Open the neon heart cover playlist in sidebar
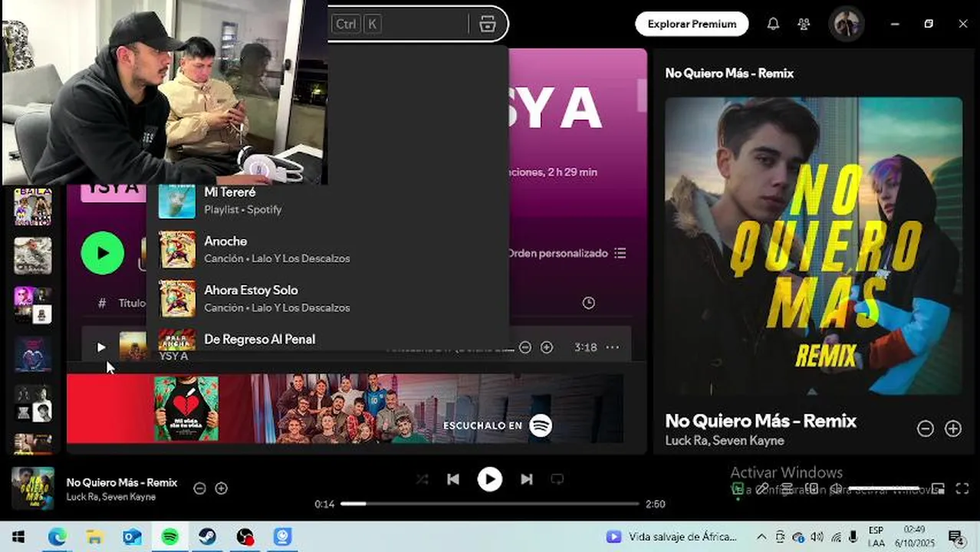Image resolution: width=980 pixels, height=552 pixels. (x=33, y=353)
